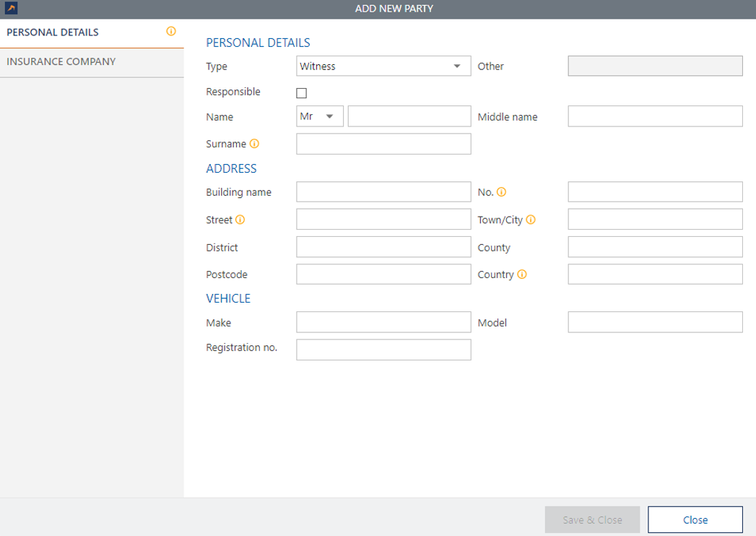Click the info icon beside Personal Details tab

tap(171, 32)
